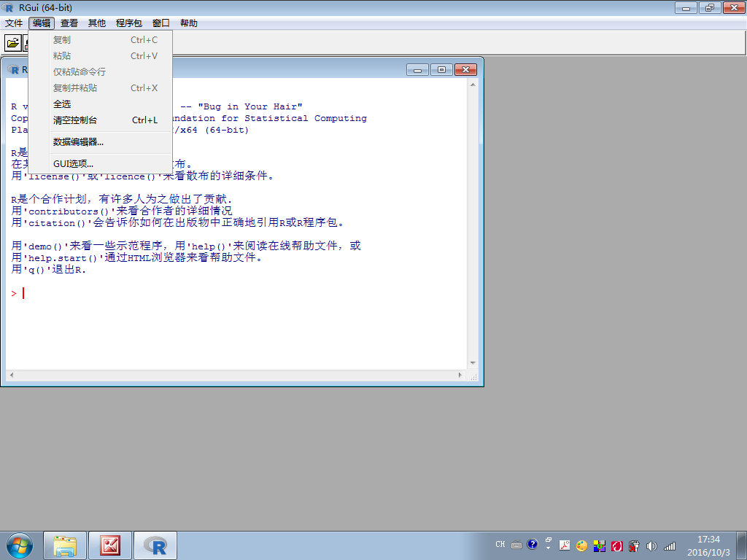Click the network signal tray icon

click(x=670, y=545)
